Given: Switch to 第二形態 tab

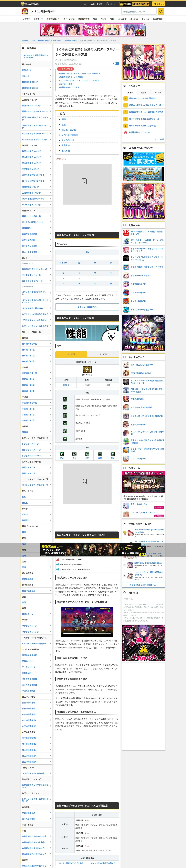Looking at the screenshot, I should tap(71, 354).
